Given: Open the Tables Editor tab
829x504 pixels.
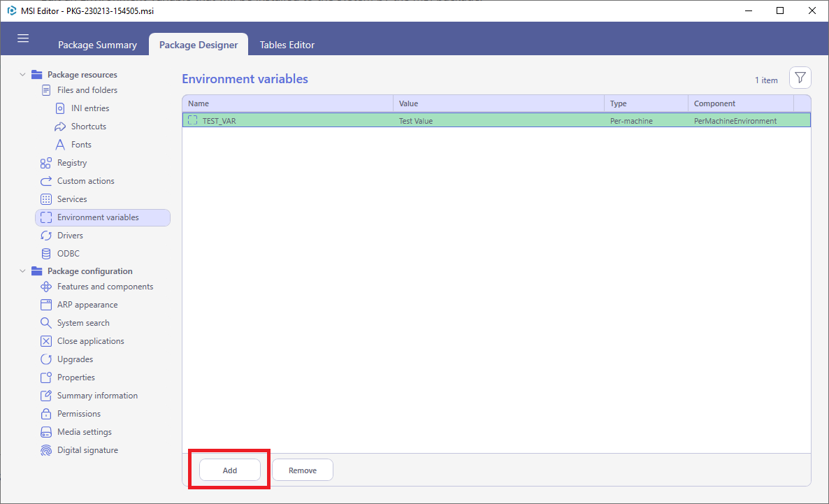Looking at the screenshot, I should pyautogui.click(x=287, y=45).
